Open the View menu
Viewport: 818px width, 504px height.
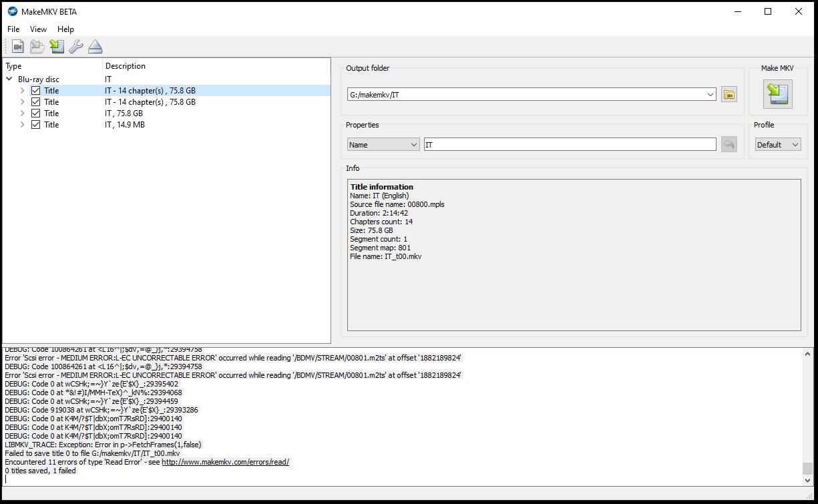[x=38, y=29]
